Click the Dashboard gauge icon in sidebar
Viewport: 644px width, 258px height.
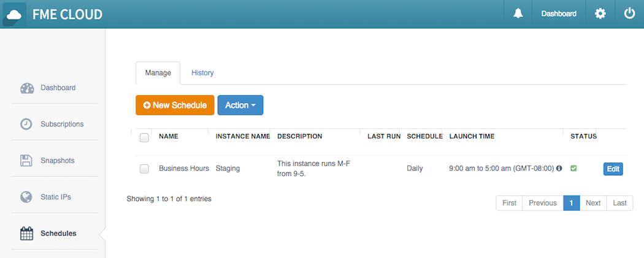coord(27,88)
